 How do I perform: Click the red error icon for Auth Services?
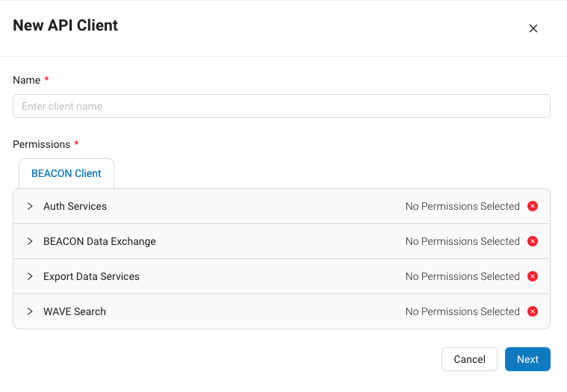pyautogui.click(x=533, y=206)
